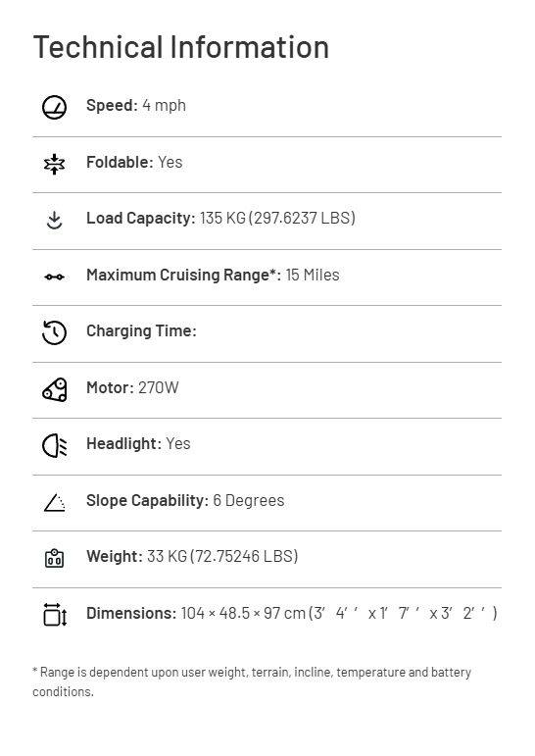The width and height of the screenshot is (535, 756).
Task: Click the load capacity download-arrow icon
Action: coord(55,220)
